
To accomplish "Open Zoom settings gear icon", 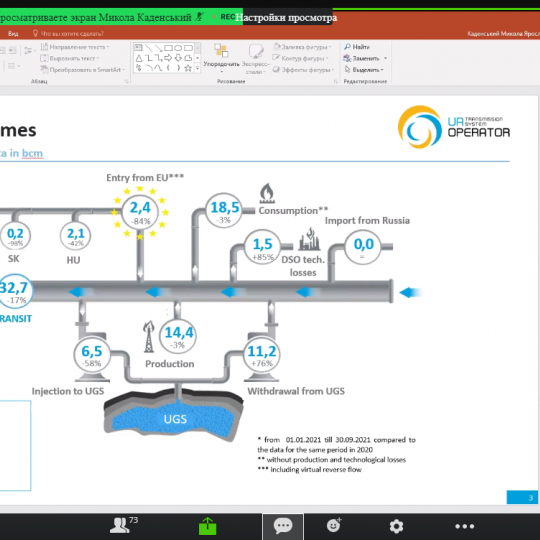I will (396, 526).
